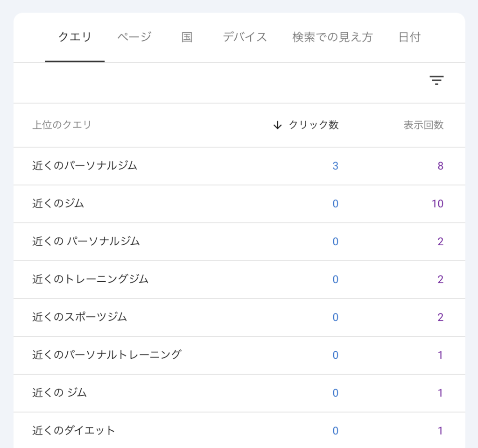Viewport: 478px width, 448px height.
Task: Click the 近くのスポーツジム query
Action: 79,317
